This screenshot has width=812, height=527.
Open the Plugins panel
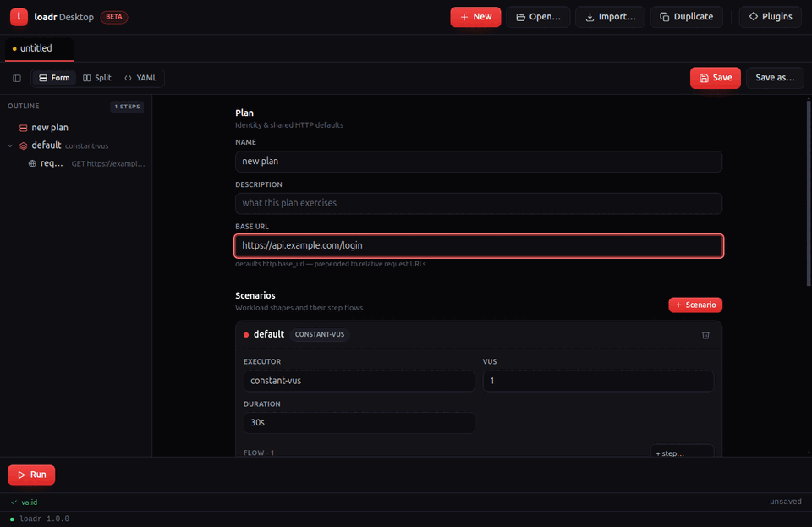coord(771,17)
